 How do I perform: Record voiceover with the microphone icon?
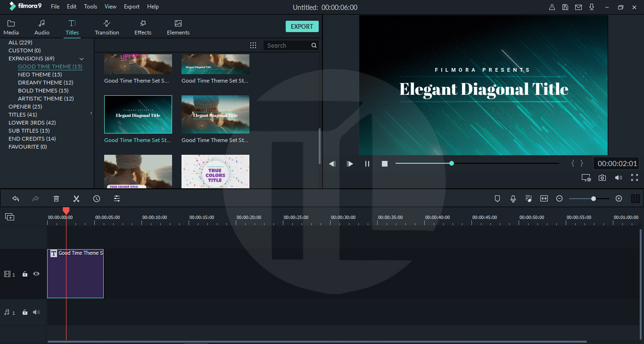coord(513,199)
